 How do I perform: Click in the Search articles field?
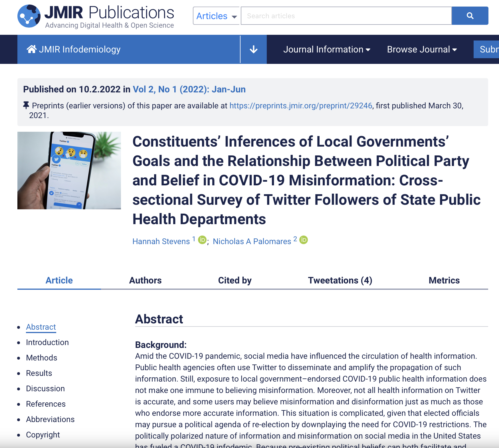[346, 16]
